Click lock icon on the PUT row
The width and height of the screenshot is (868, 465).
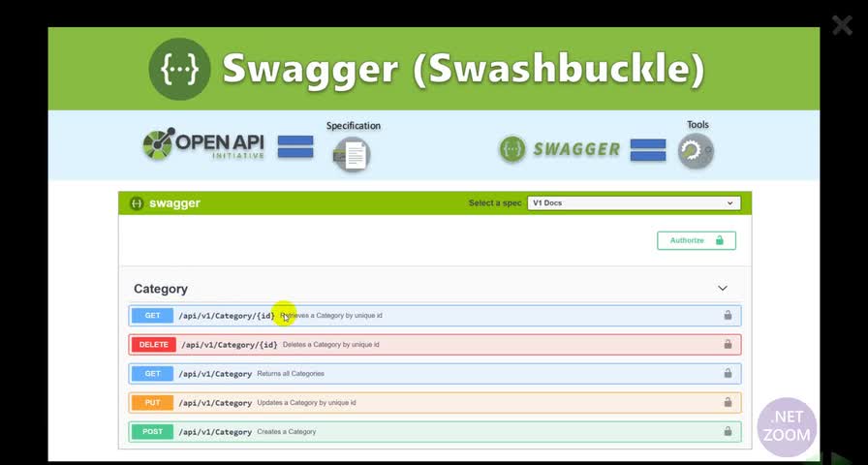(x=728, y=402)
